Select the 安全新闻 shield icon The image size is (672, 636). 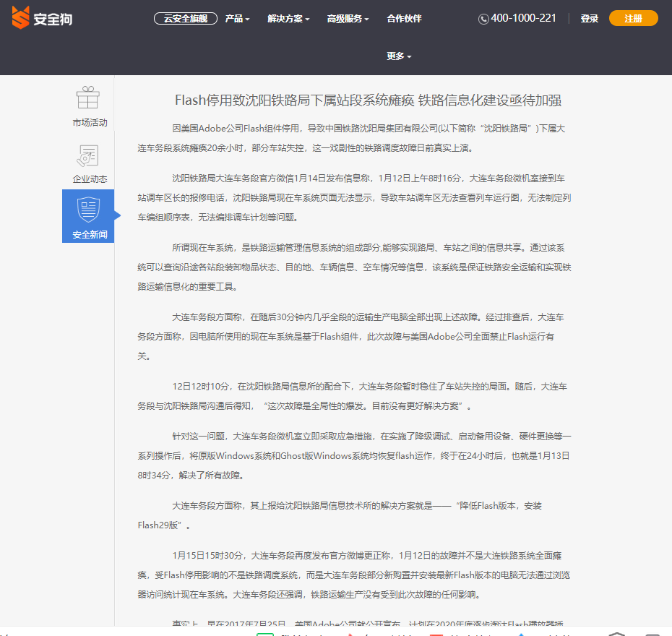(88, 210)
